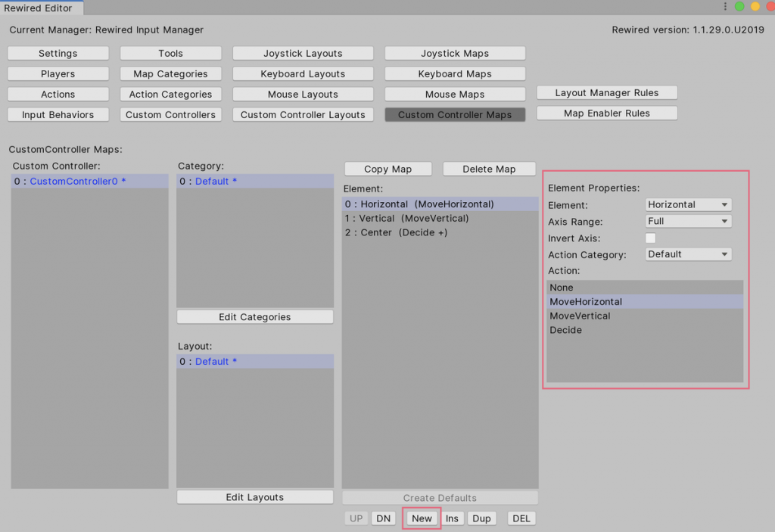The width and height of the screenshot is (775, 532).
Task: Open Input Behaviors page
Action: tap(58, 115)
